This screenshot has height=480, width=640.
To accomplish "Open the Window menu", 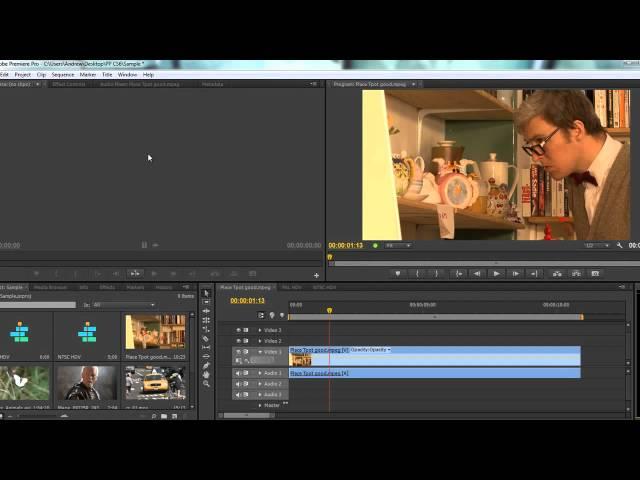I will click(x=127, y=75).
